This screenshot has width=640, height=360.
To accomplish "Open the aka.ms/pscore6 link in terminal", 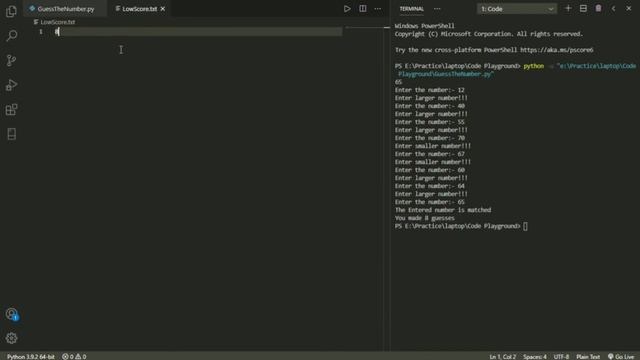I will [x=557, y=50].
